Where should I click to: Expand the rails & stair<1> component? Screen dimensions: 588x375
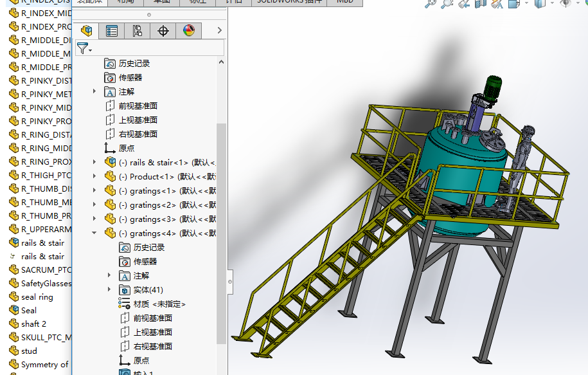click(94, 162)
